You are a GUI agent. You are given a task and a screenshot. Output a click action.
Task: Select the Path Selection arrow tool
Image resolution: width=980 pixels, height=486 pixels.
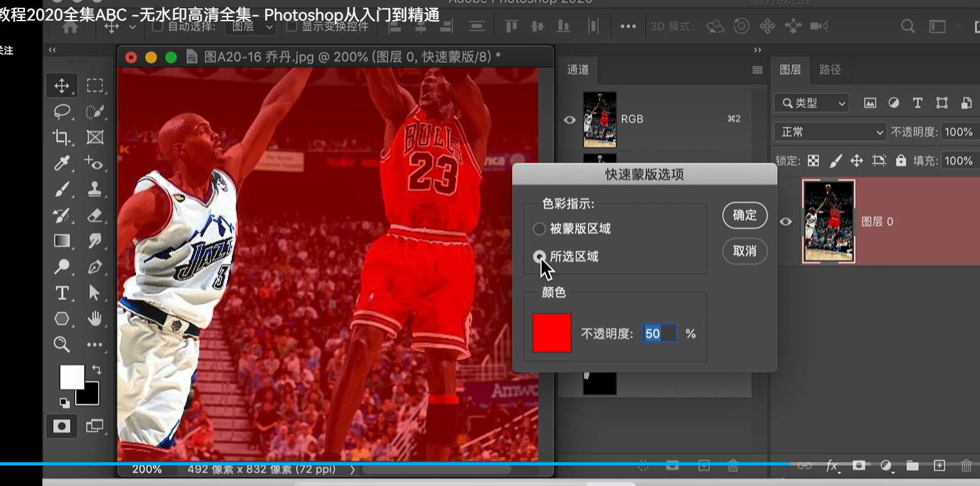95,293
